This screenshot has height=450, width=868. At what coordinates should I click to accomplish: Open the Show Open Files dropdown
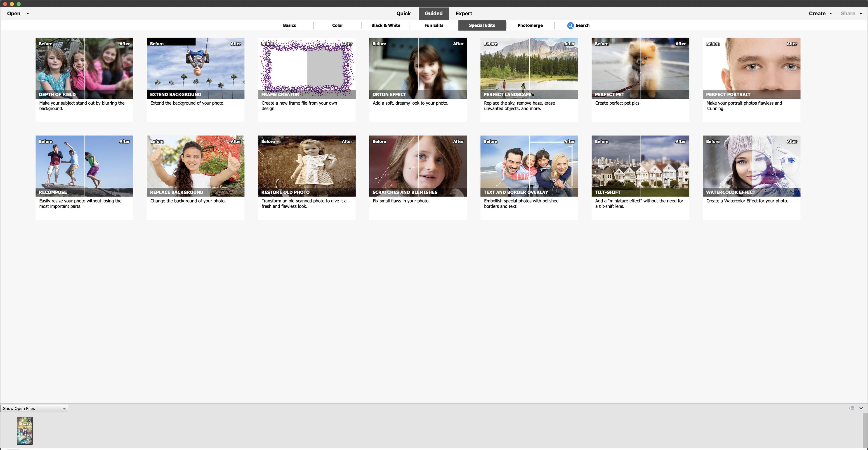34,409
